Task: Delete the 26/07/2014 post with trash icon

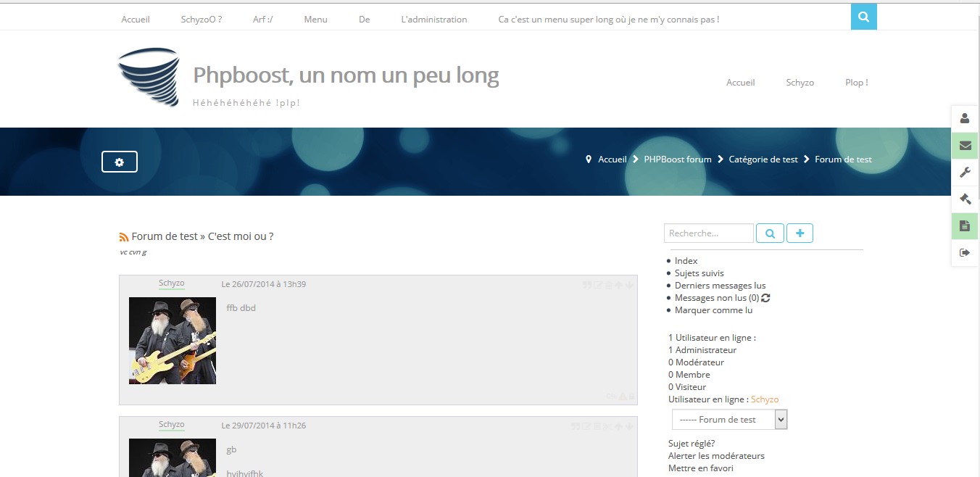Action: (x=607, y=285)
